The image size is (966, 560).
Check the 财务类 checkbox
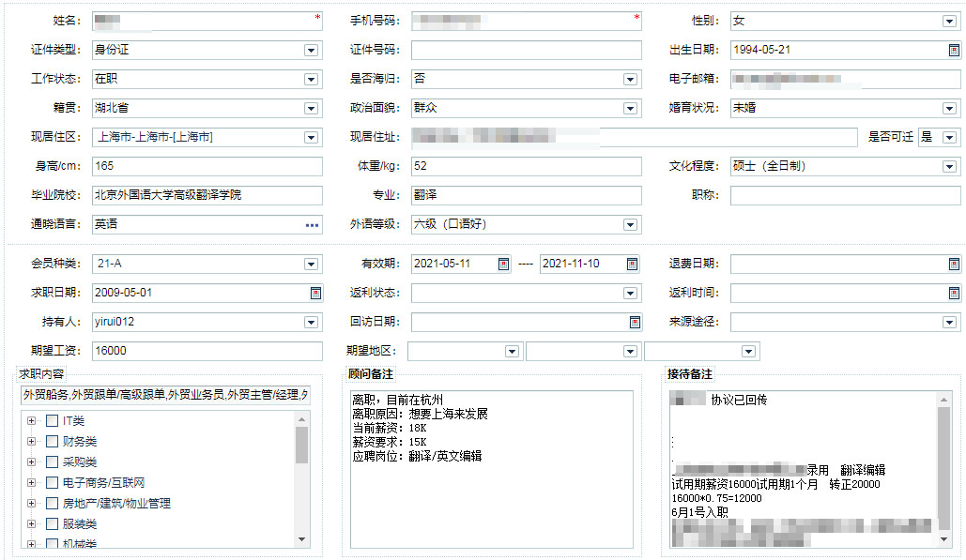[x=53, y=441]
